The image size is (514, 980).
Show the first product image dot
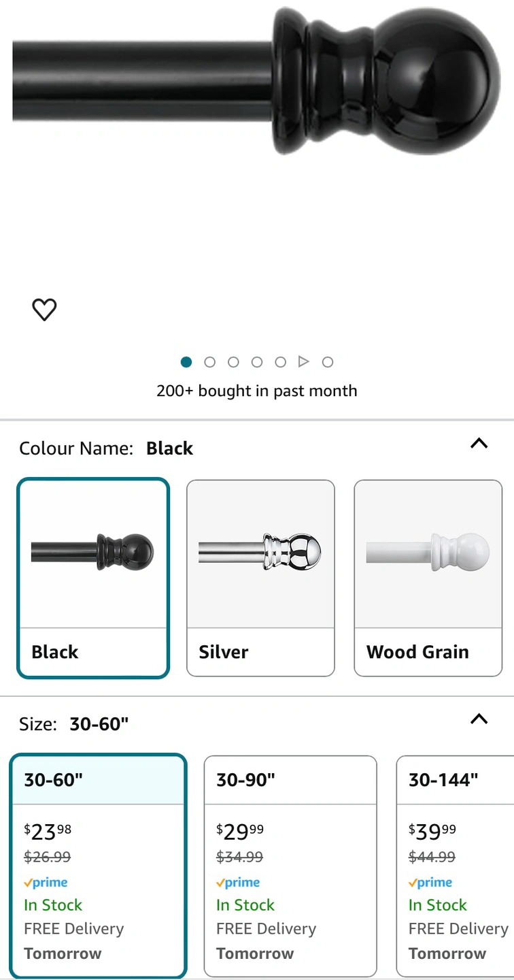(186, 362)
